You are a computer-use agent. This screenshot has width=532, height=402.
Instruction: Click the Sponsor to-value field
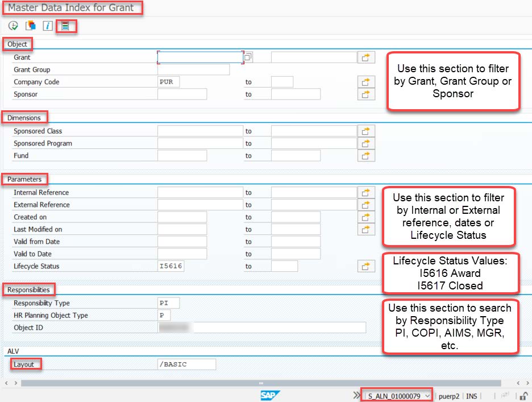pos(296,94)
